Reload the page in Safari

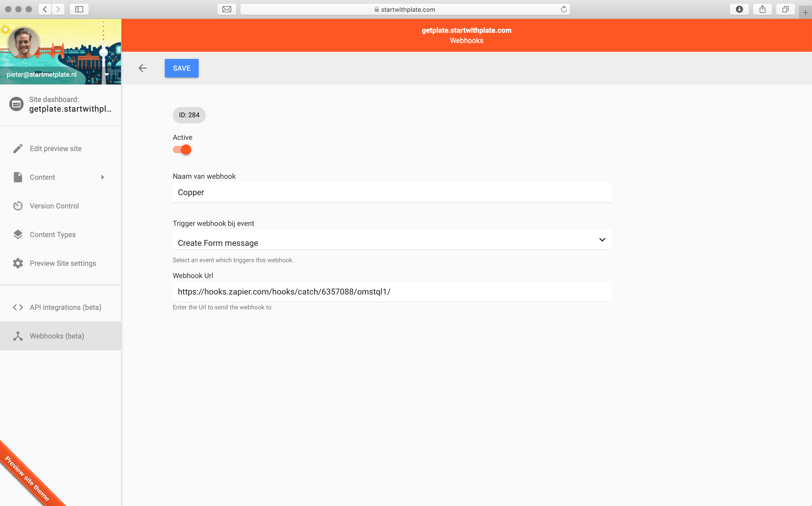[x=564, y=9]
